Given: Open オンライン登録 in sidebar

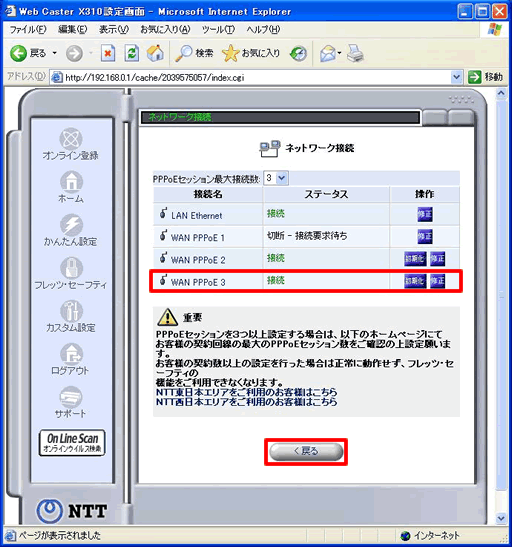Looking at the screenshot, I should pos(71,144).
